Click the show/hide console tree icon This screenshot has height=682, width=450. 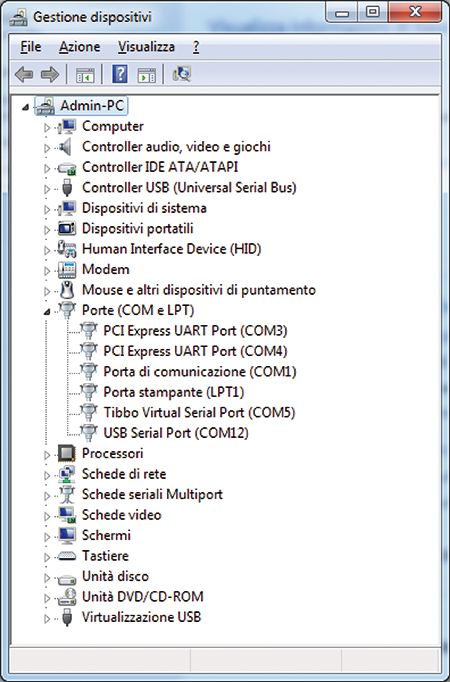coord(85,75)
